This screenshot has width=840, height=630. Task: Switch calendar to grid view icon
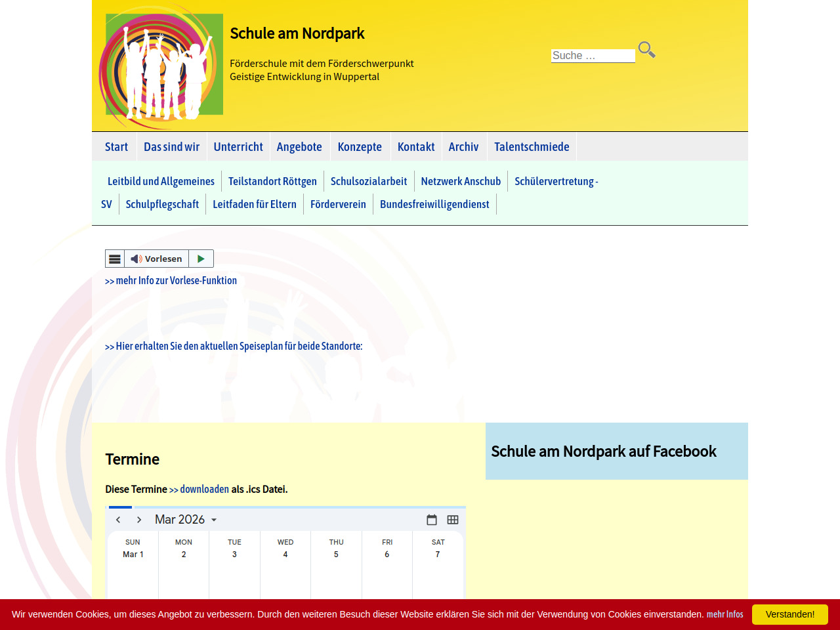[x=453, y=520]
